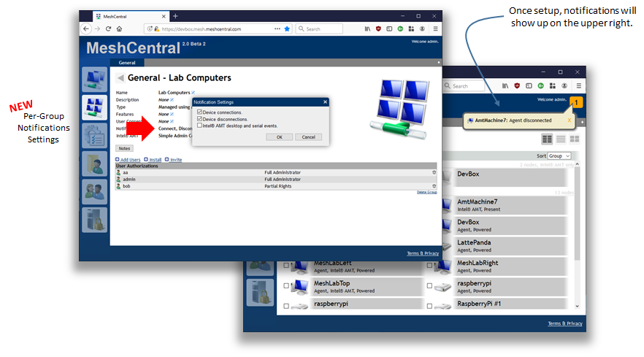Click the scrollbar down arrow in device list
The image size is (644, 357).
[577, 306]
